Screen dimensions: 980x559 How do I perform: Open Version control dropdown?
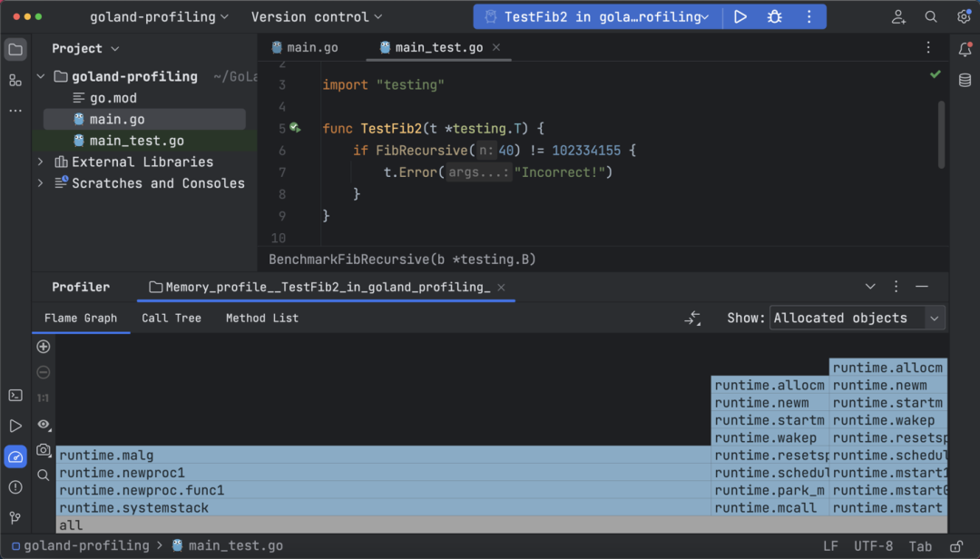point(317,17)
